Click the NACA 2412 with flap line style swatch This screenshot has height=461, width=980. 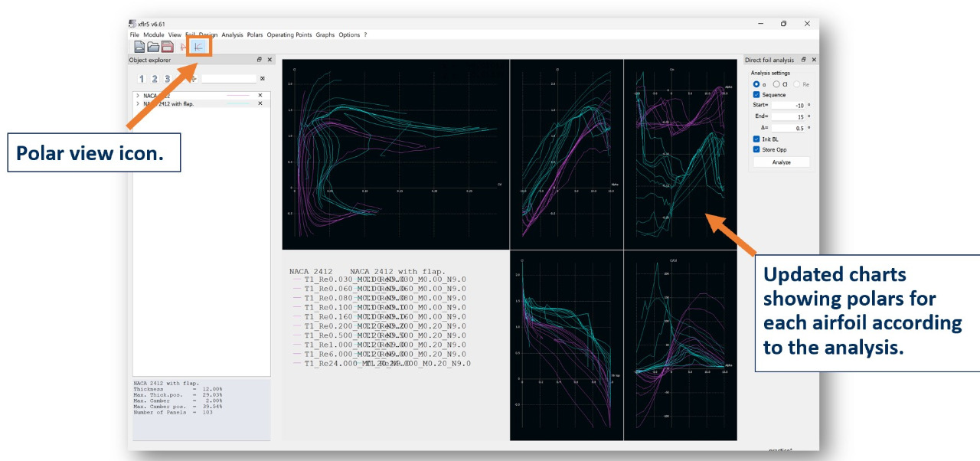238,103
